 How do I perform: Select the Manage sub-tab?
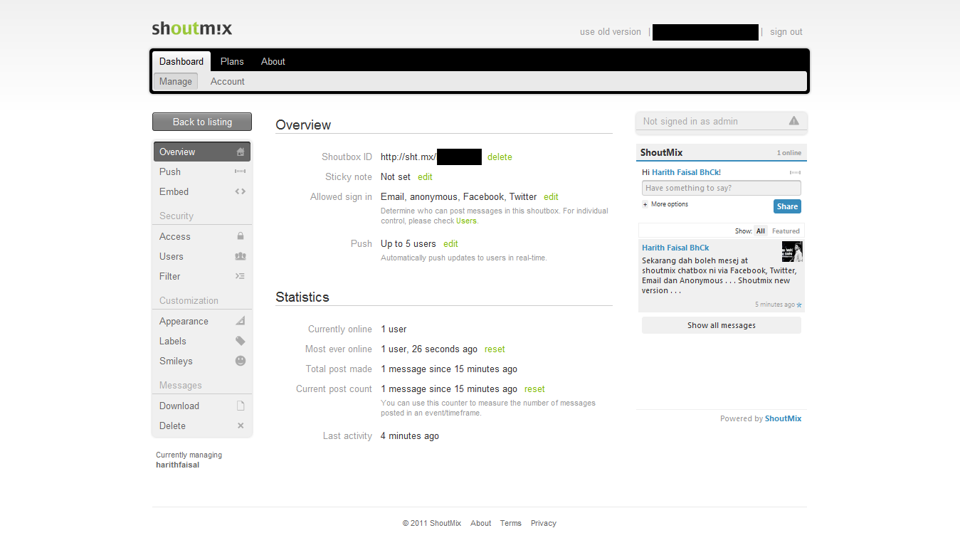tap(176, 81)
